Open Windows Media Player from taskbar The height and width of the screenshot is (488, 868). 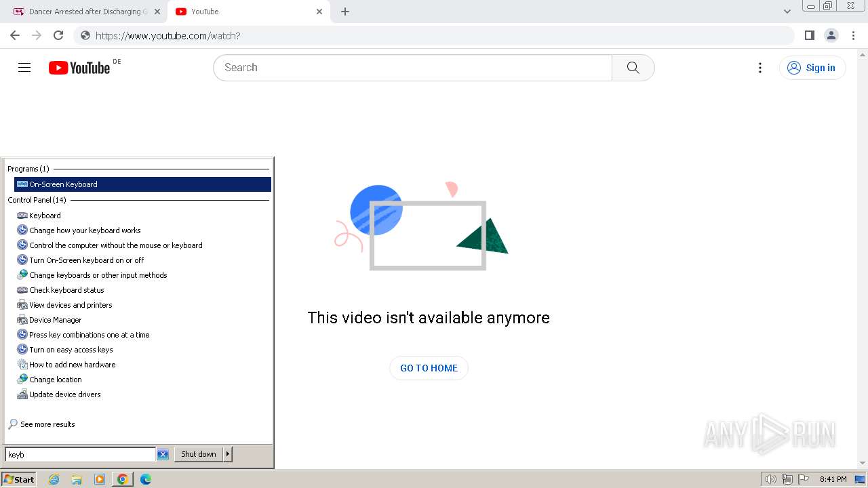point(100,479)
